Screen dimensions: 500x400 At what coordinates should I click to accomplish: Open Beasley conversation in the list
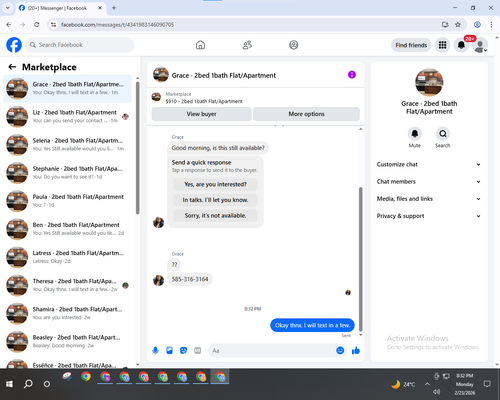tap(67, 342)
